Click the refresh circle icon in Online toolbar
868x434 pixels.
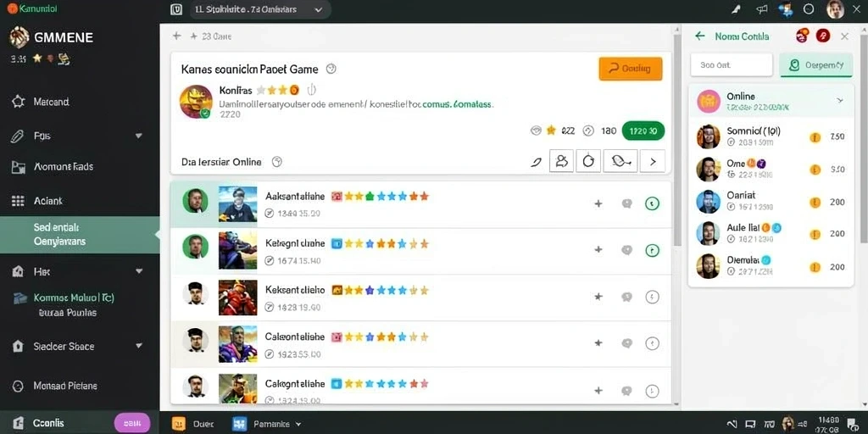(588, 161)
